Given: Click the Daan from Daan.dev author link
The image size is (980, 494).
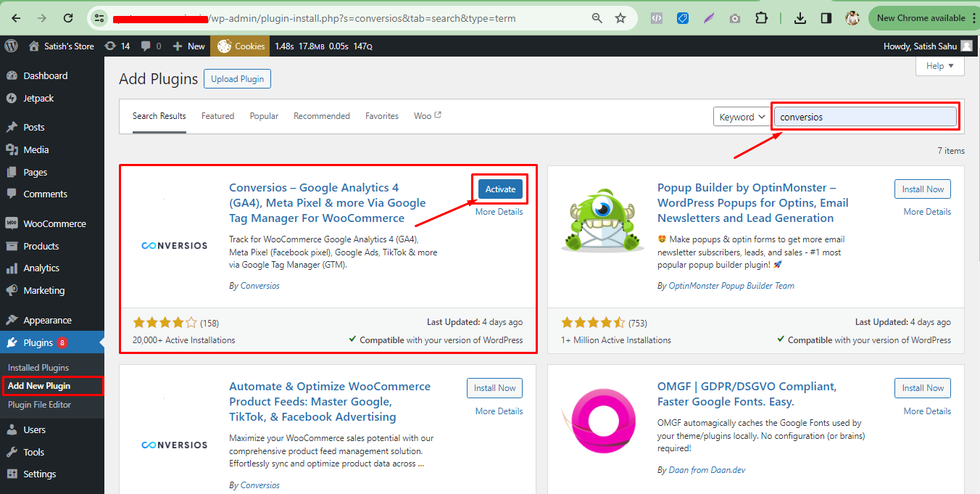Looking at the screenshot, I should click(x=706, y=470).
